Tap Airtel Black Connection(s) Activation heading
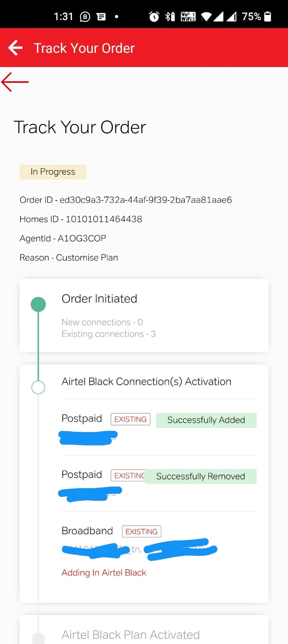The image size is (288, 644). point(146,382)
